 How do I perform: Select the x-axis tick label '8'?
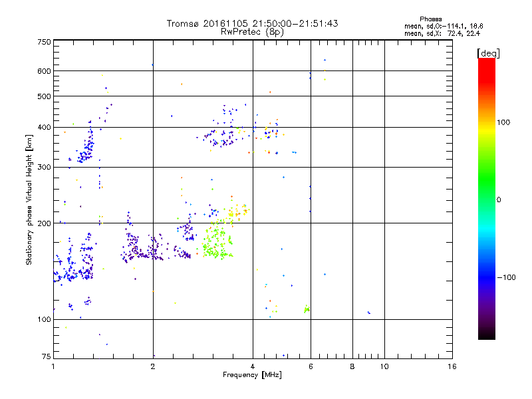coord(352,366)
